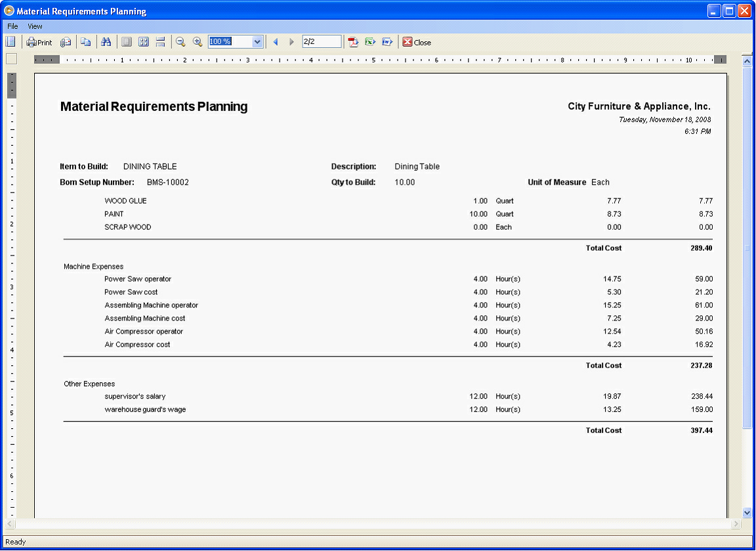Open Find with the binoculars icon

pyautogui.click(x=106, y=42)
